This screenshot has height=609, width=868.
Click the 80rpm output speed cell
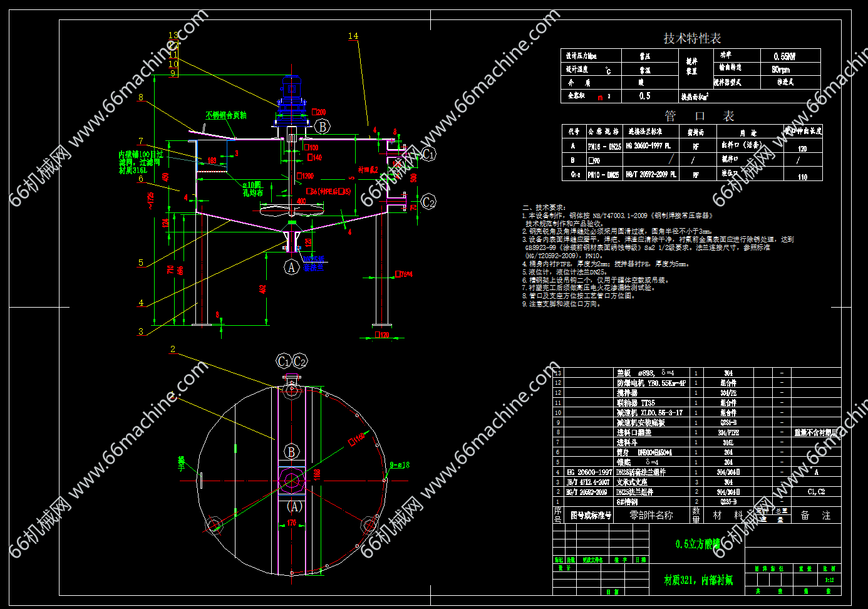pyautogui.click(x=780, y=70)
